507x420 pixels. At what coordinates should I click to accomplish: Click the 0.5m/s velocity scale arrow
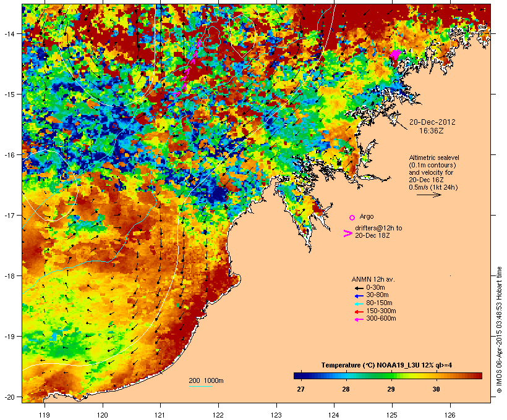click(x=428, y=195)
